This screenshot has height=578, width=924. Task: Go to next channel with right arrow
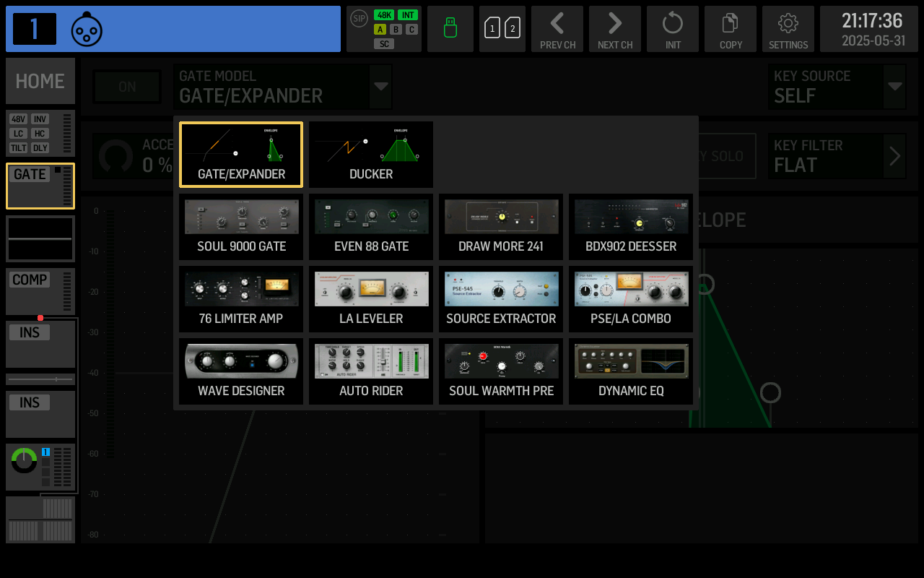[615, 29]
